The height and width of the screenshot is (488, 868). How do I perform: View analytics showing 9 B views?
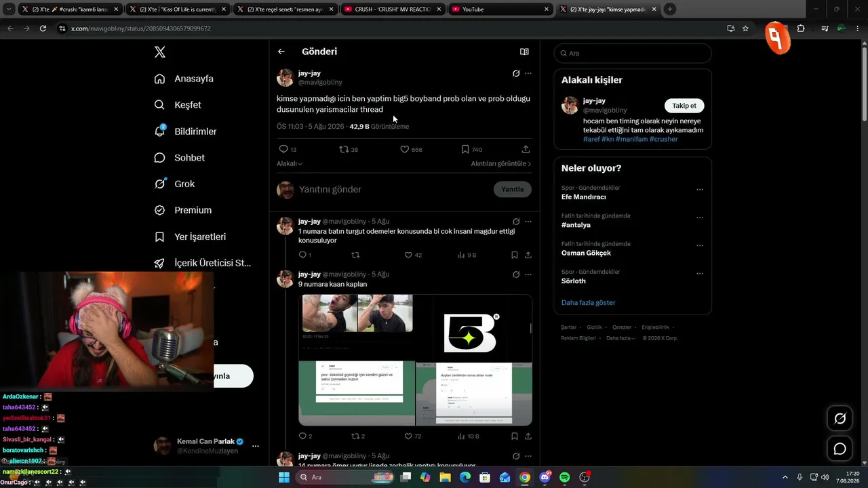[x=467, y=255]
